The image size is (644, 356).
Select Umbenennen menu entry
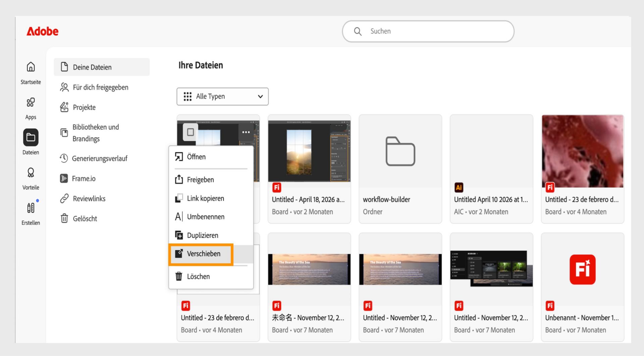tap(211, 217)
